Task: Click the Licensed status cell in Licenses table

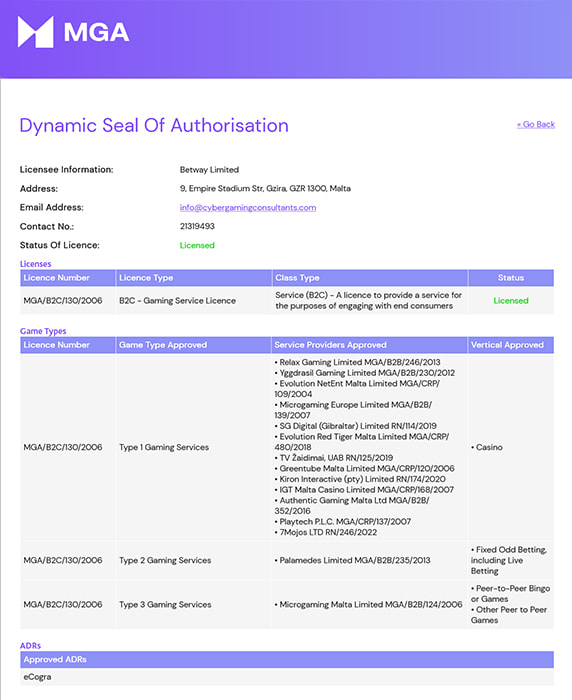Action: (x=510, y=300)
